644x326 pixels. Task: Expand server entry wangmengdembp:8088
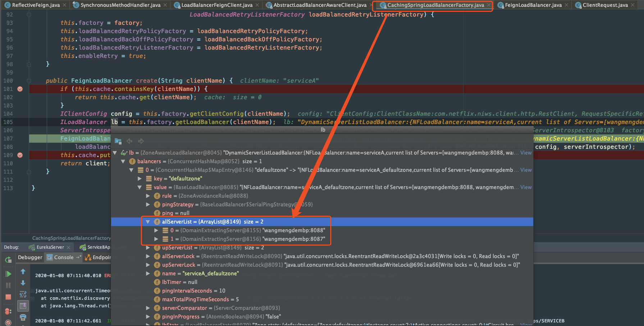pyautogui.click(x=156, y=230)
